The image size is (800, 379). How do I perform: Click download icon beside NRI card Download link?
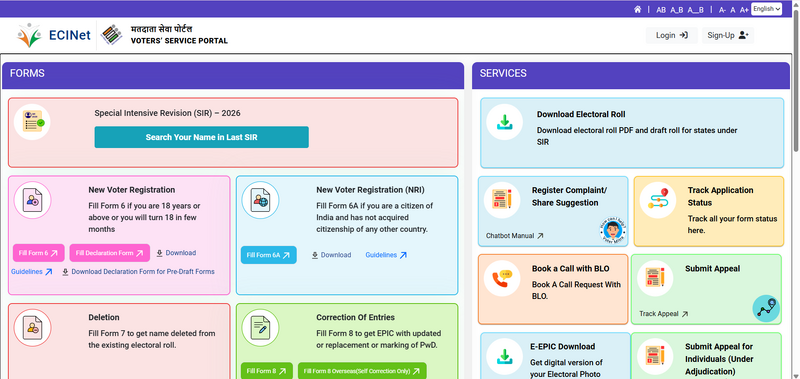315,255
